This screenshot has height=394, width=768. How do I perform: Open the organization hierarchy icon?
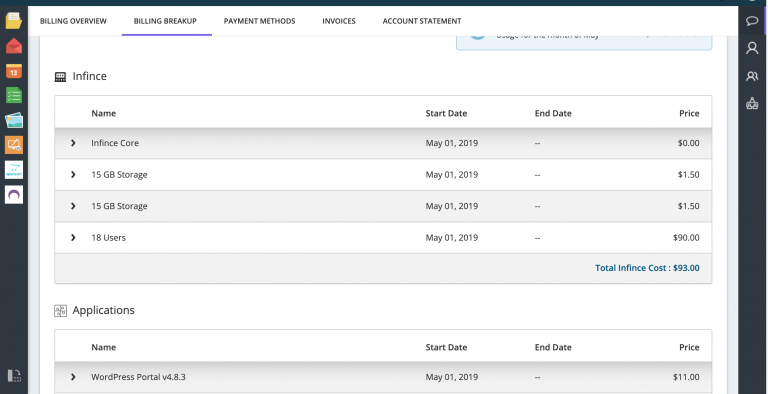752,103
